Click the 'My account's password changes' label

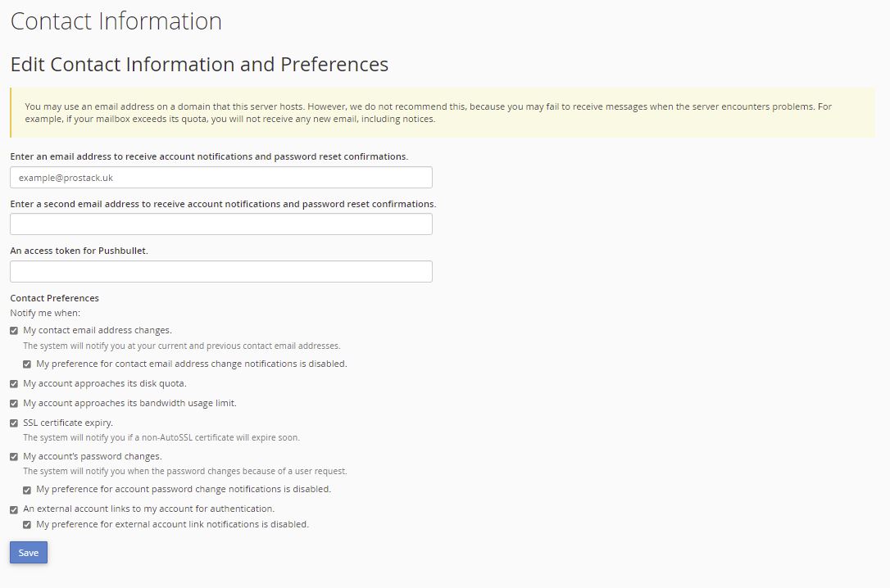[93, 456]
